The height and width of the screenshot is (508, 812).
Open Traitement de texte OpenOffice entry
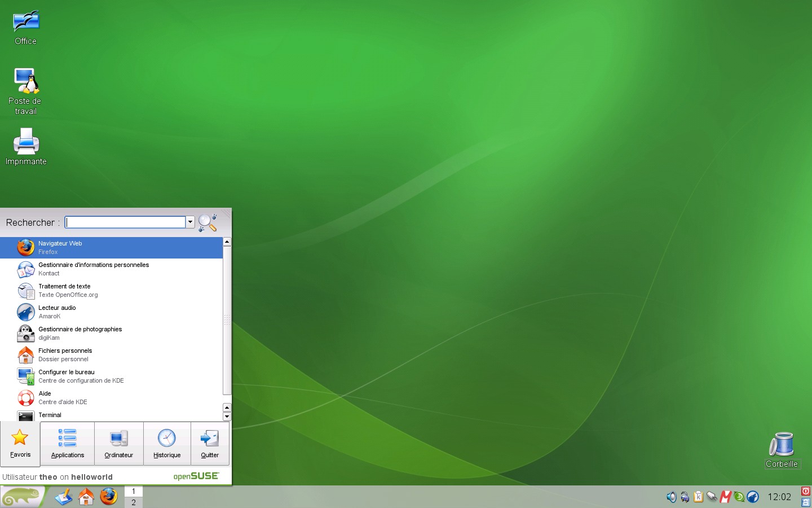pos(112,291)
